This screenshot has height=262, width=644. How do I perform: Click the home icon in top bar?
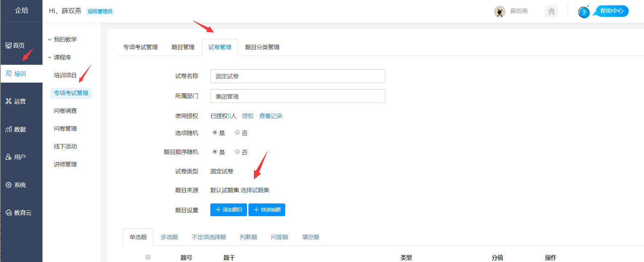coord(551,11)
